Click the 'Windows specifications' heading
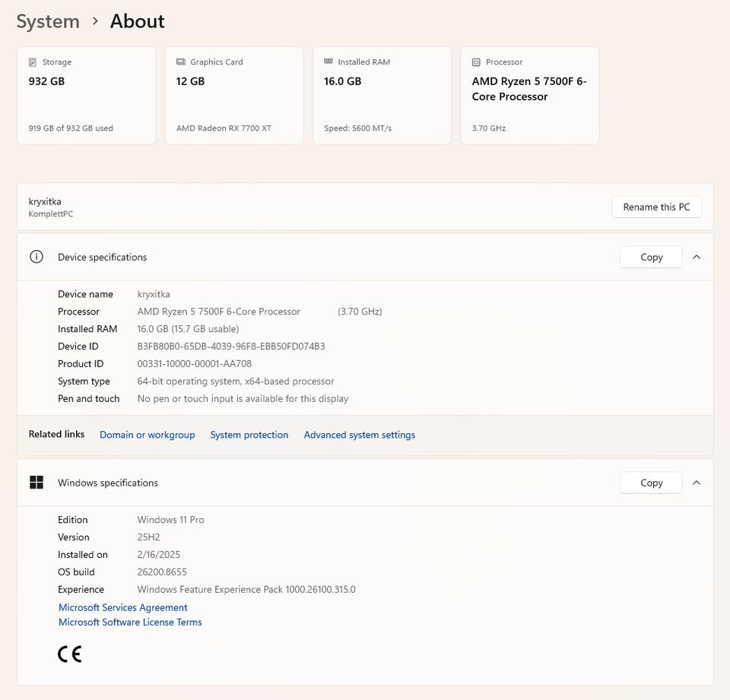The height and width of the screenshot is (700, 730). 108,483
